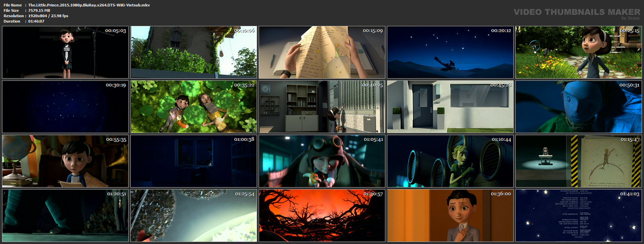Click the 01:00:38 dark window thumbnail
The width and height of the screenshot is (644, 244).
pyautogui.click(x=194, y=161)
